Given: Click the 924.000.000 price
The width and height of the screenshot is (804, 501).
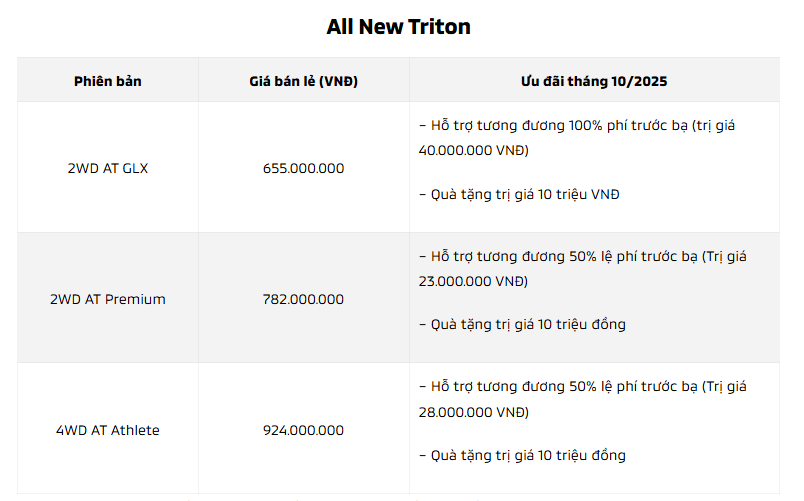Looking at the screenshot, I should 303,430.
